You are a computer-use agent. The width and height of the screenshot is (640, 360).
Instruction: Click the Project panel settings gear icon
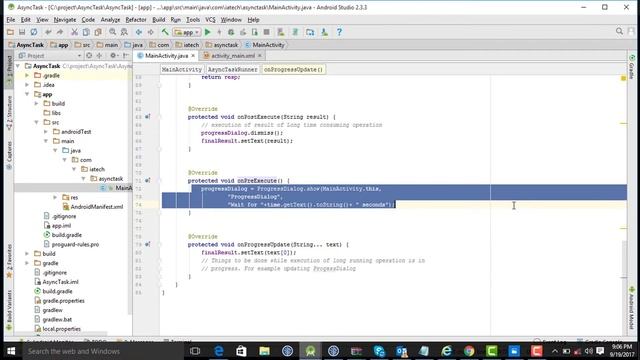point(113,56)
